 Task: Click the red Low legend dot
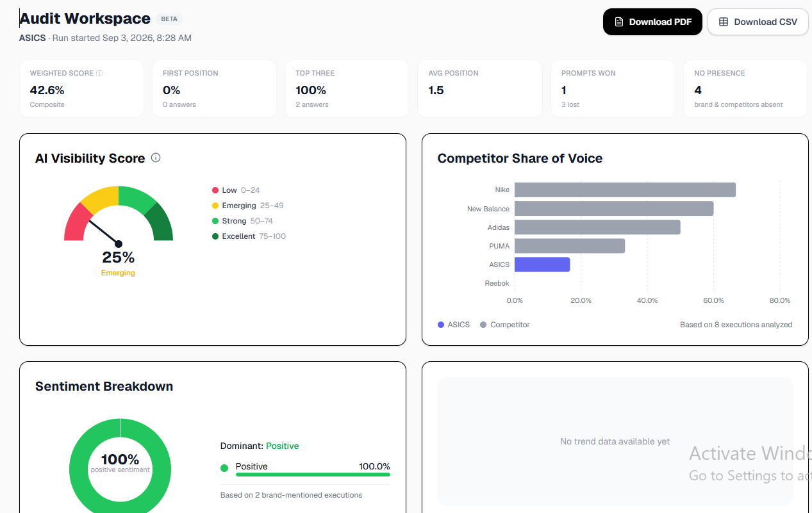coord(215,190)
